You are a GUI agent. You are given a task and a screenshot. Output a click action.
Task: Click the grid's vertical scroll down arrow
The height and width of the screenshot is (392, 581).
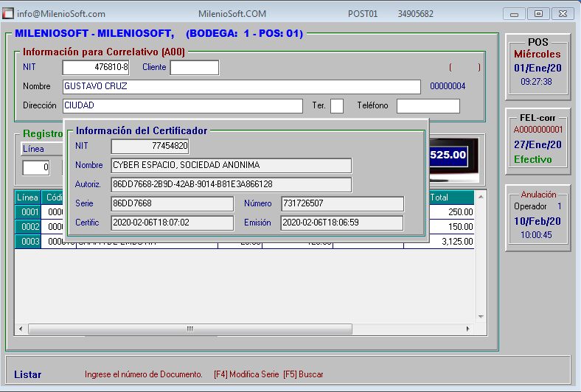[481, 317]
